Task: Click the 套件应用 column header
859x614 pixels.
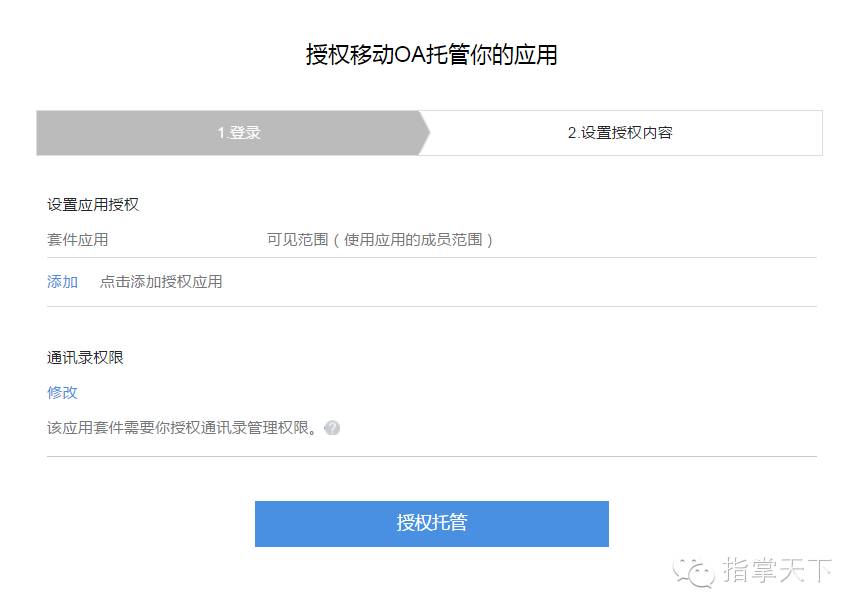Action: pos(78,240)
